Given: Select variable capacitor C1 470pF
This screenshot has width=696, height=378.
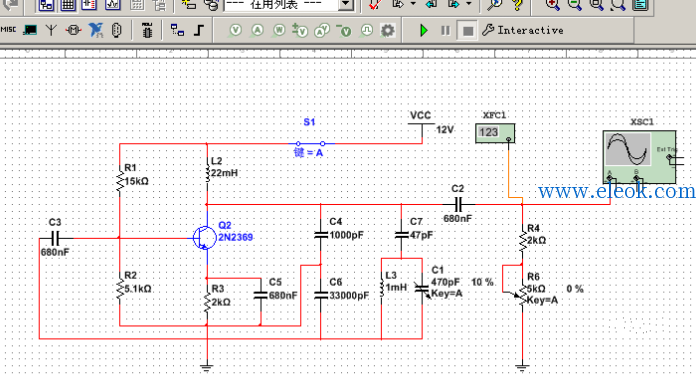Looking at the screenshot, I should pos(422,288).
